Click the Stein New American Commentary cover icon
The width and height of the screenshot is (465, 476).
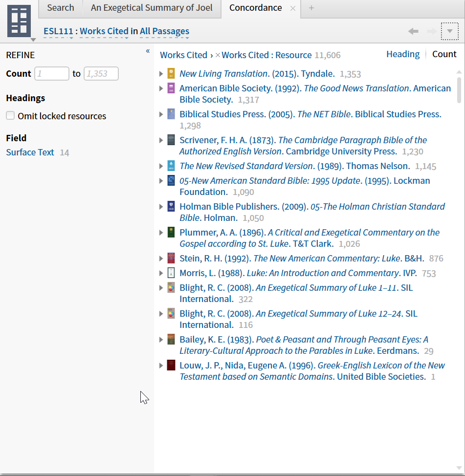(x=171, y=258)
